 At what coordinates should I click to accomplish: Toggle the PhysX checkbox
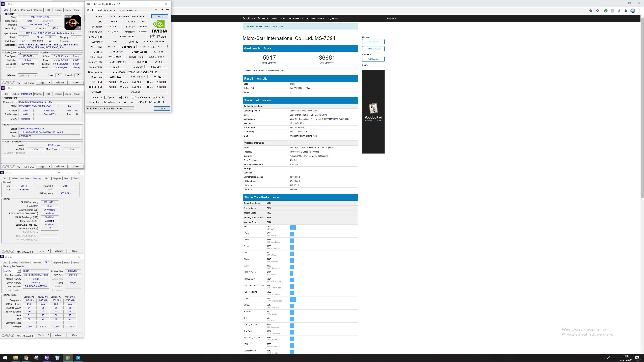click(139, 102)
